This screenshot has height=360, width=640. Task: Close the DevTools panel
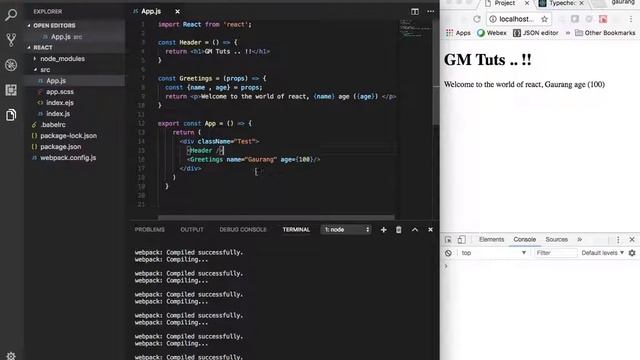(632, 240)
